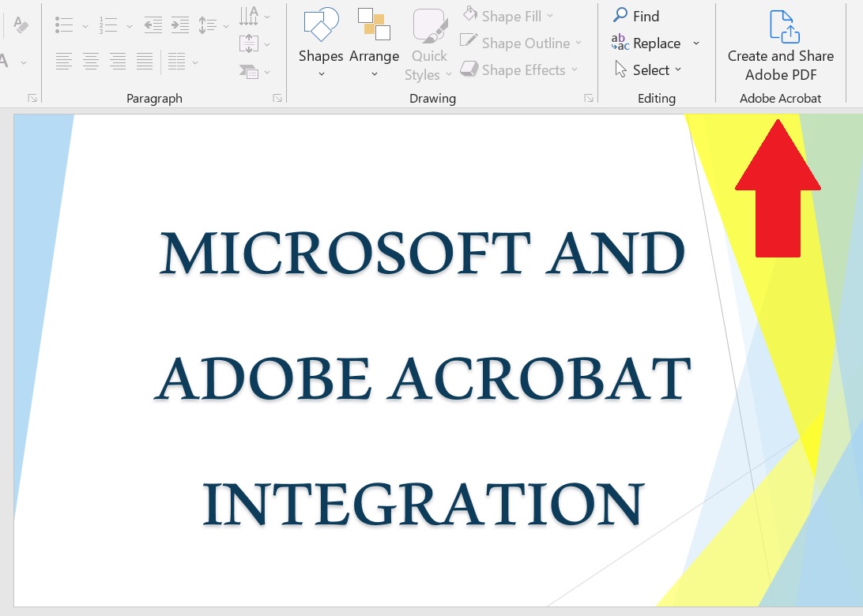Expand the Shape Fill dropdown arrow
This screenshot has height=616, width=863.
[x=550, y=16]
